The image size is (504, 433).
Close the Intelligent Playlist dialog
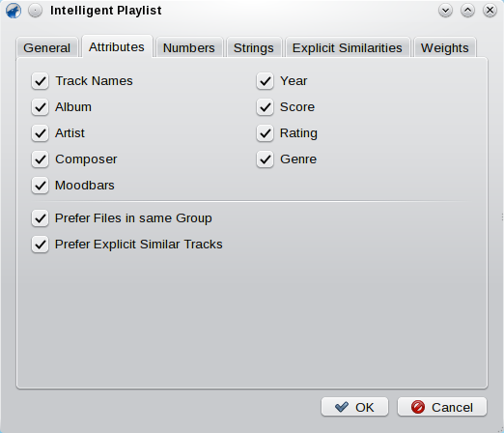point(490,11)
